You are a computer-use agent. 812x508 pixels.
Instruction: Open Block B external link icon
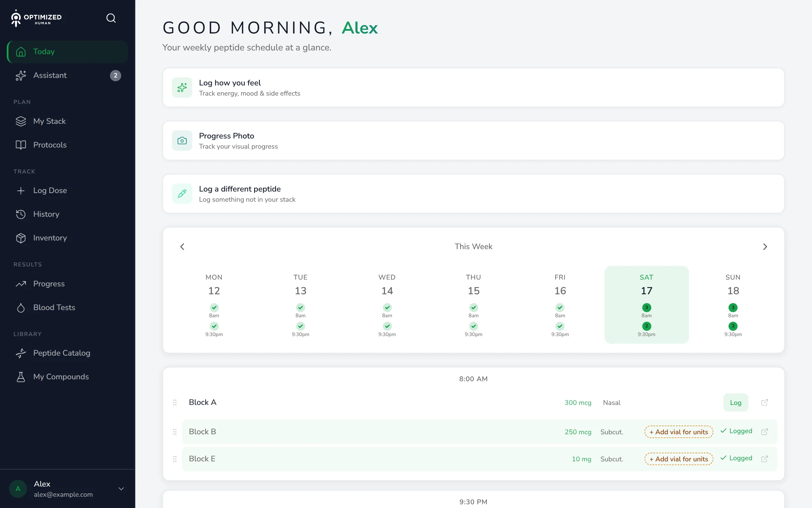click(x=765, y=432)
